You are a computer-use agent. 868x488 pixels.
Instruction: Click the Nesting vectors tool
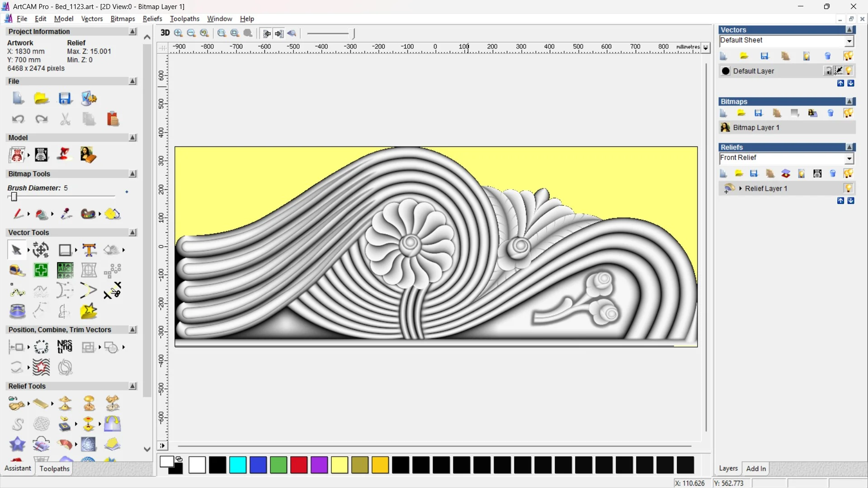(65, 347)
